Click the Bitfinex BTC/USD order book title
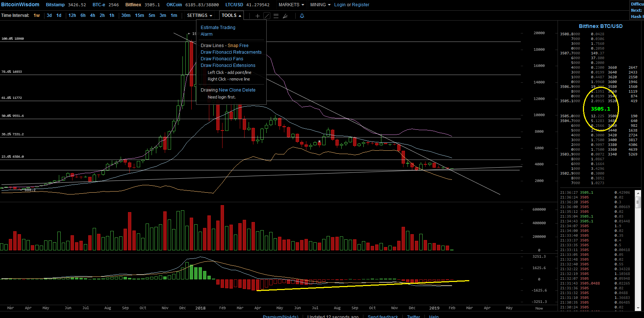 click(601, 26)
